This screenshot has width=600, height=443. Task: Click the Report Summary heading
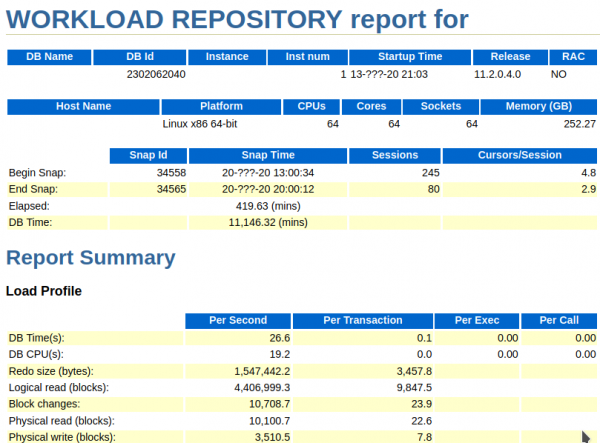(x=91, y=258)
